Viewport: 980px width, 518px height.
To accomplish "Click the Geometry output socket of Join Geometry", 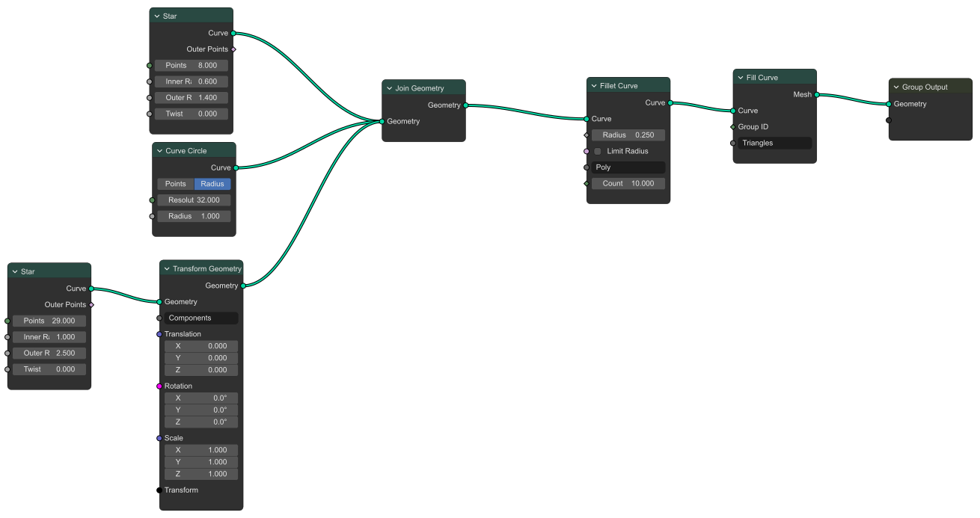I will tap(466, 105).
